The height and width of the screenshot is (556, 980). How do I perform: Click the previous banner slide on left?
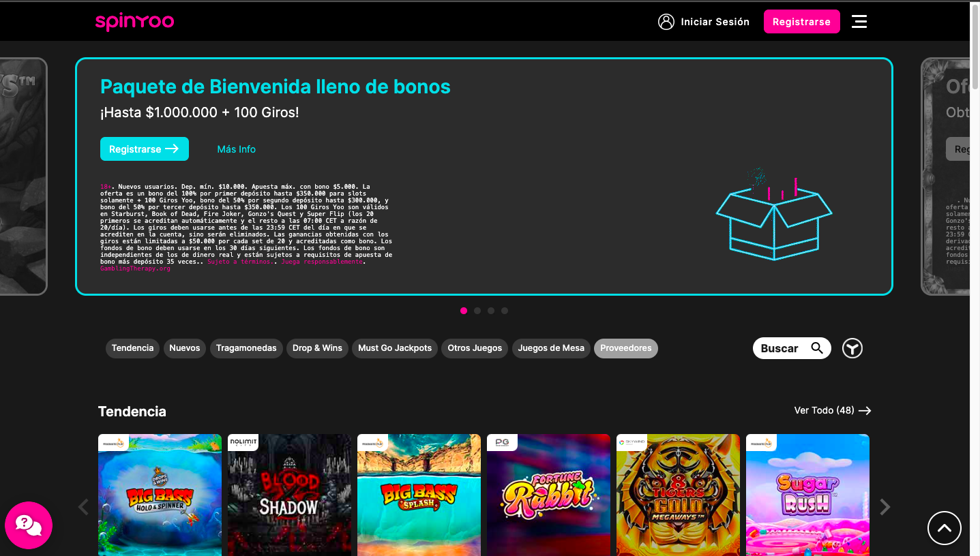pos(23,176)
